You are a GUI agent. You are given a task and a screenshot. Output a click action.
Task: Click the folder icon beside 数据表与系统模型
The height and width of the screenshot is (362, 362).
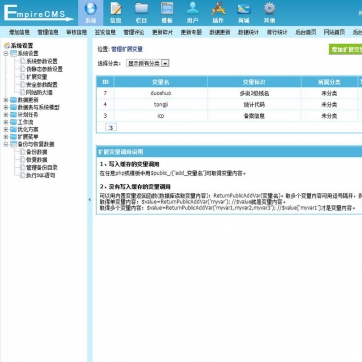(13, 107)
